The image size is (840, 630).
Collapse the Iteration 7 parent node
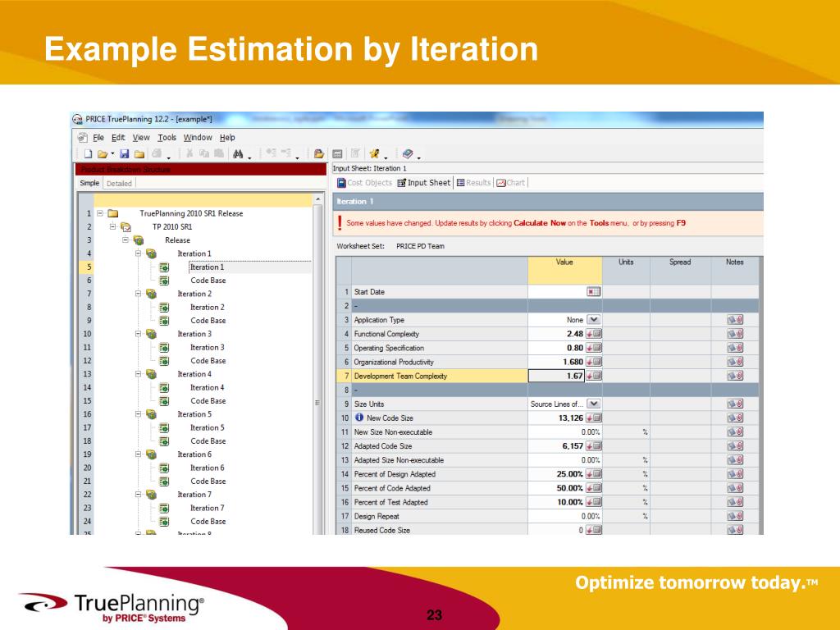coord(138,495)
